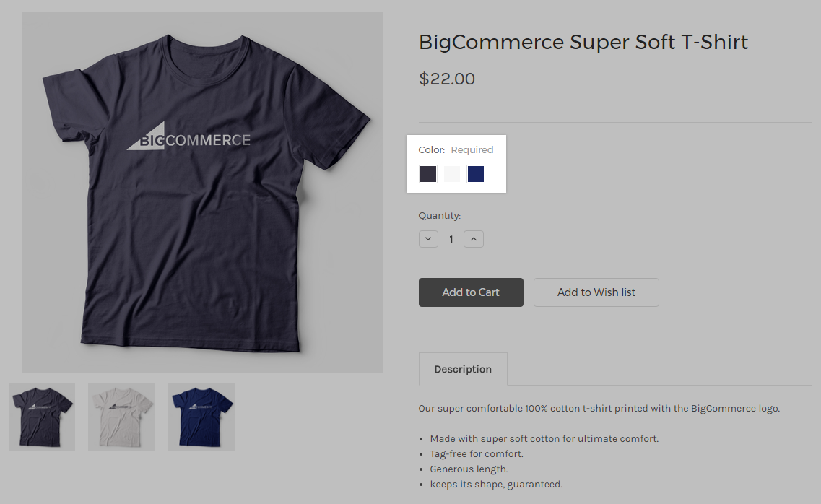
Task: View the white shirt thumbnail
Action: click(x=121, y=417)
